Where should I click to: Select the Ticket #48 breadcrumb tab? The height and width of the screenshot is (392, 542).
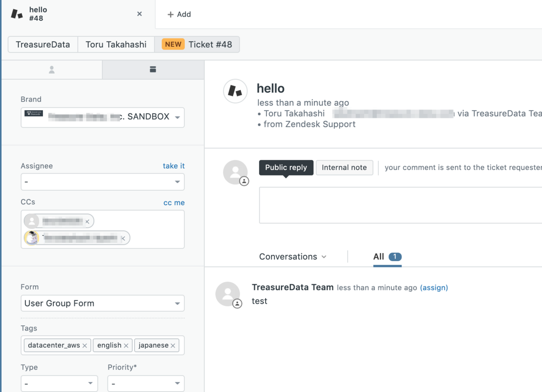click(x=197, y=44)
